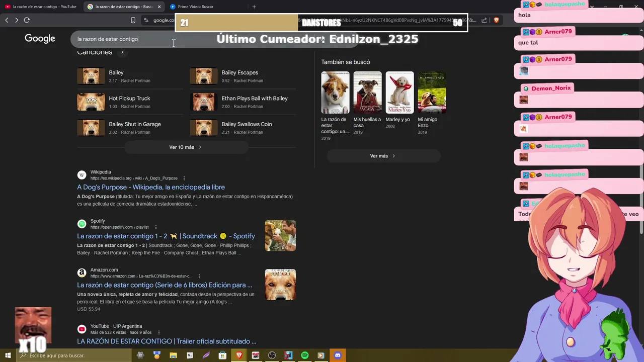This screenshot has height=362, width=644.
Task: Open the feather quill app on taskbar
Action: pyautogui.click(x=206, y=355)
